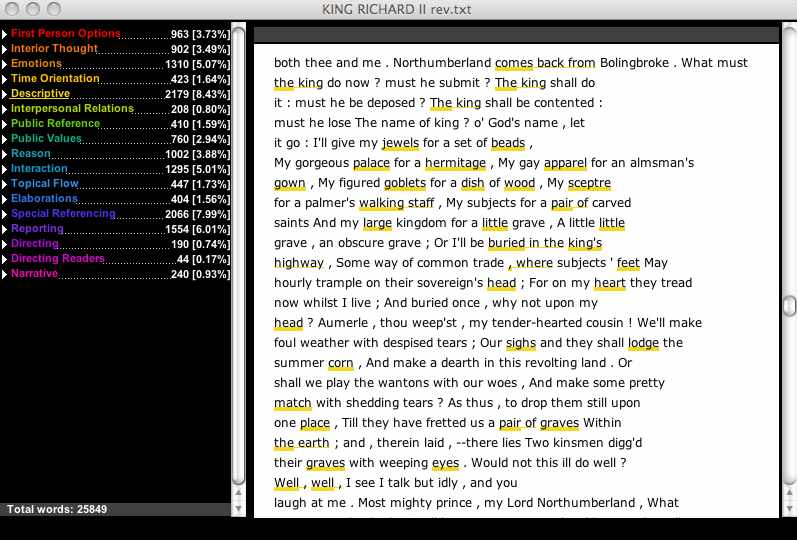Click the highlighted word "sighs"
The width and height of the screenshot is (797, 540).
click(521, 343)
